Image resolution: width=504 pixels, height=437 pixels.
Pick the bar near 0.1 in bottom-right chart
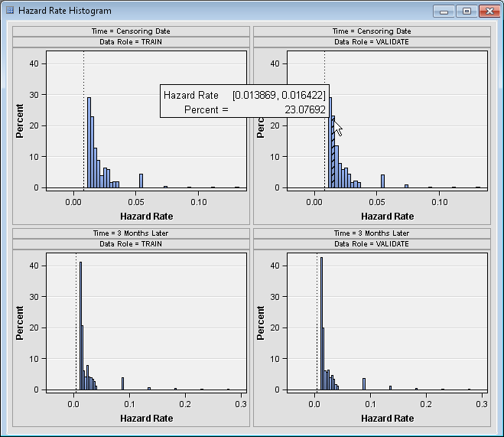(364, 384)
